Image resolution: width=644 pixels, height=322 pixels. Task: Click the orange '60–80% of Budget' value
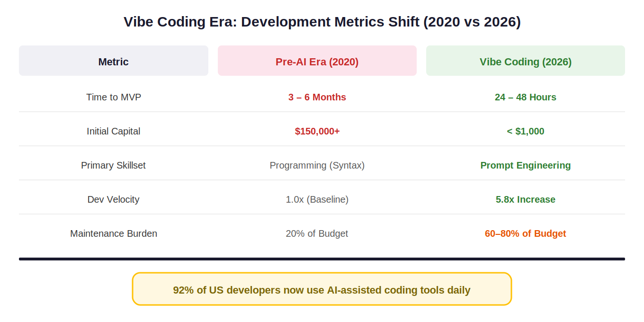tap(525, 233)
